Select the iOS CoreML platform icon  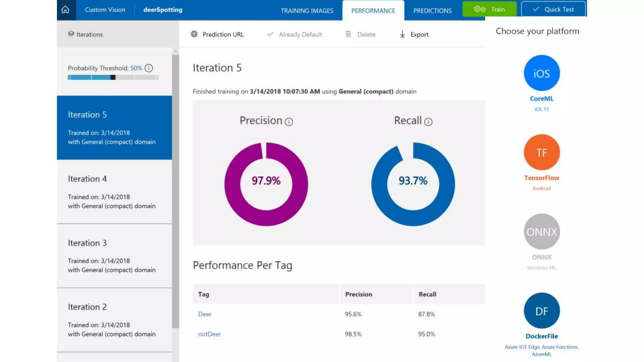point(541,73)
